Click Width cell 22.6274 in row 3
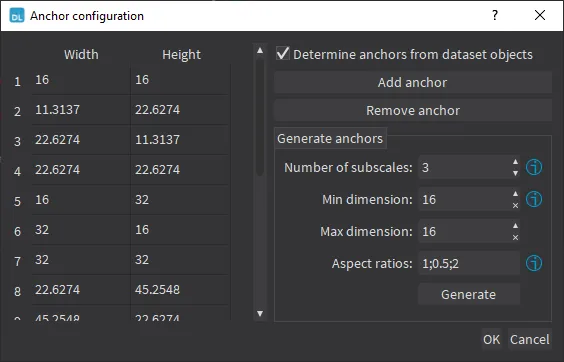Image resolution: width=564 pixels, height=362 pixels. coord(81,140)
